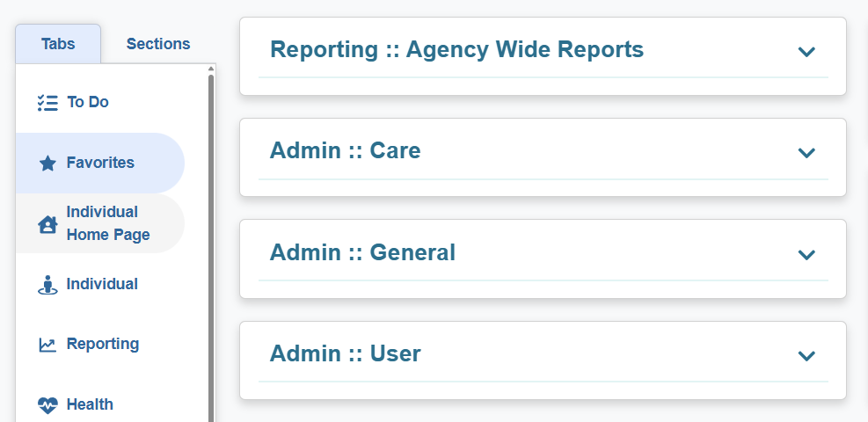
Task: Click the Health heart icon
Action: pyautogui.click(x=47, y=405)
